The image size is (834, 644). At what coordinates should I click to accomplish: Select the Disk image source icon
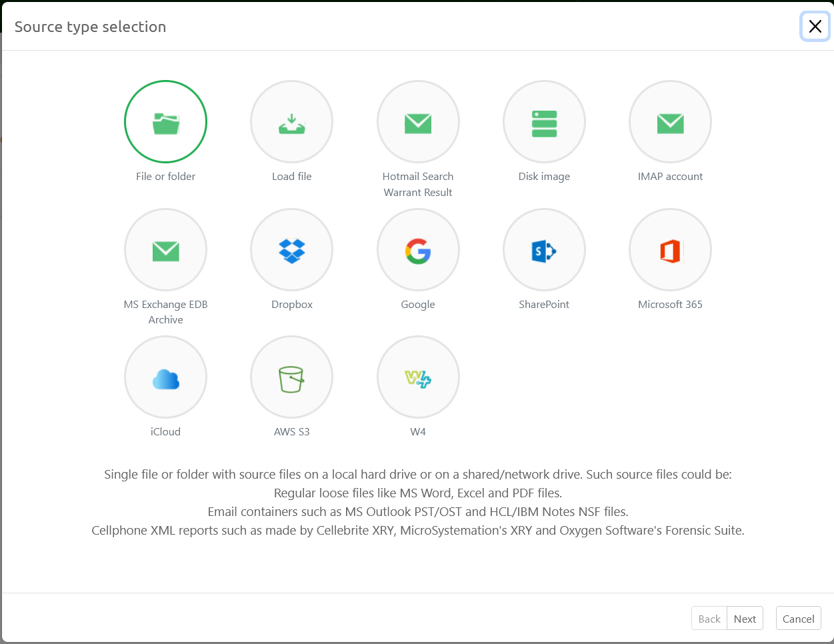coord(544,122)
